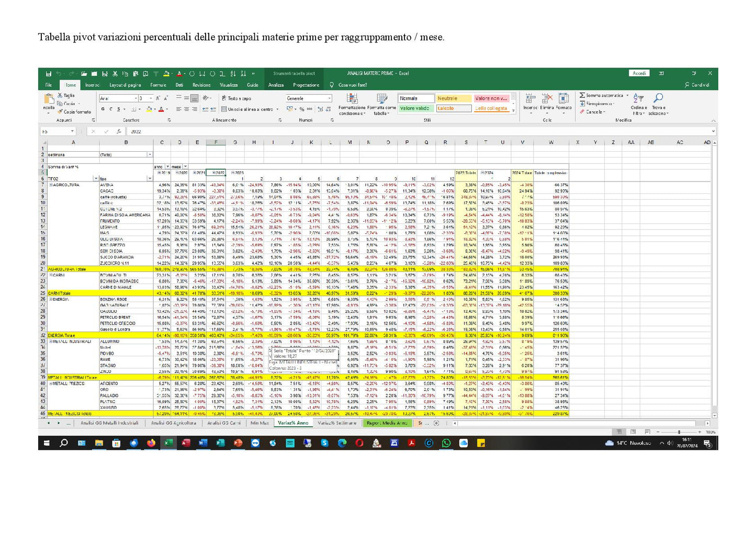Image resolution: width=756 pixels, height=534 pixels.
Task: Open the File menu tab
Action: coord(48,85)
